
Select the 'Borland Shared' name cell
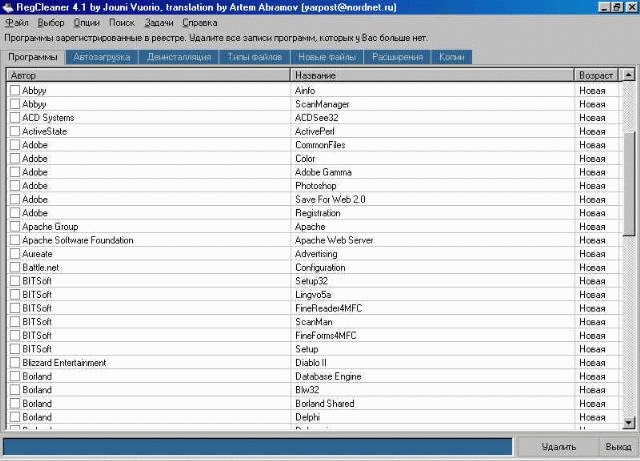pos(432,403)
